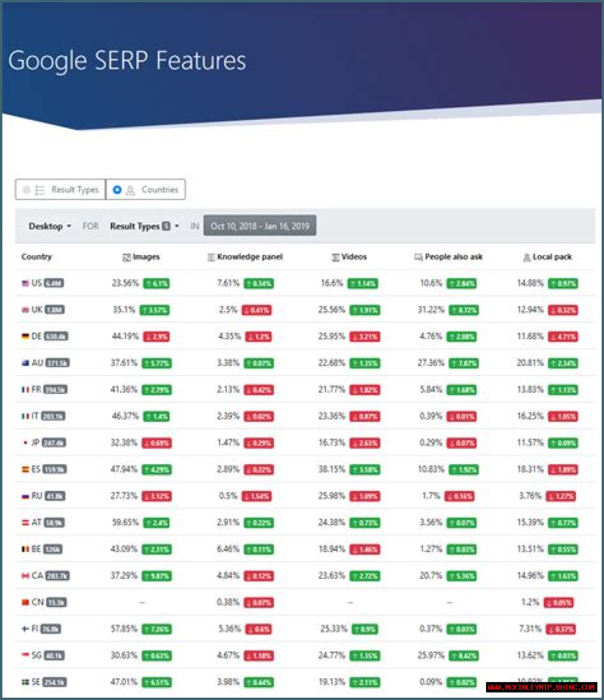Click the SG flag icon

coord(25,655)
